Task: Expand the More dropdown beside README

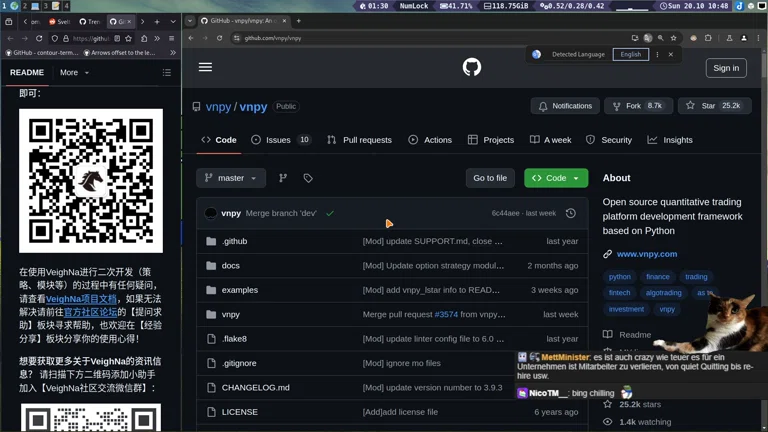Action: 74,73
